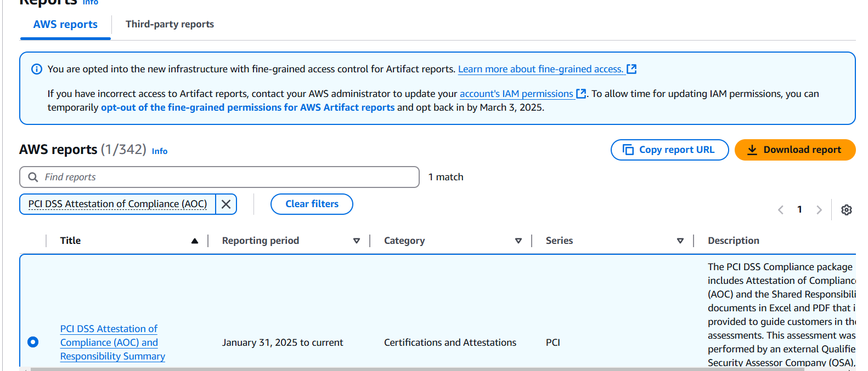Click the info circle icon in the blue banner
This screenshot has width=868, height=371.
(x=37, y=69)
